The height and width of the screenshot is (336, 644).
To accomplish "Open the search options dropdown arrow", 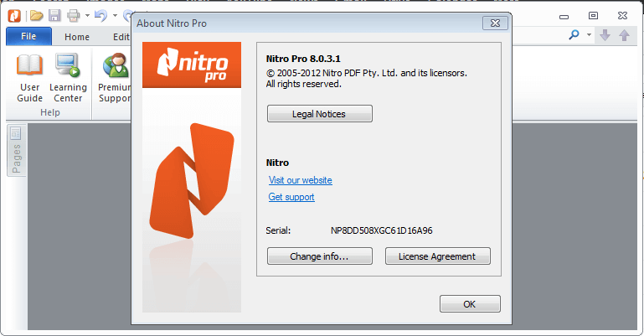I will tap(589, 35).
